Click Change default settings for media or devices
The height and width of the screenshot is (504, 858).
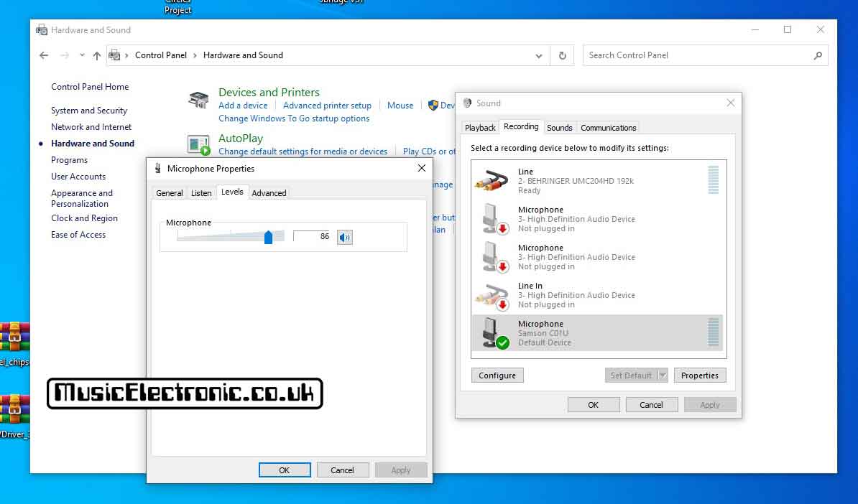click(x=303, y=151)
